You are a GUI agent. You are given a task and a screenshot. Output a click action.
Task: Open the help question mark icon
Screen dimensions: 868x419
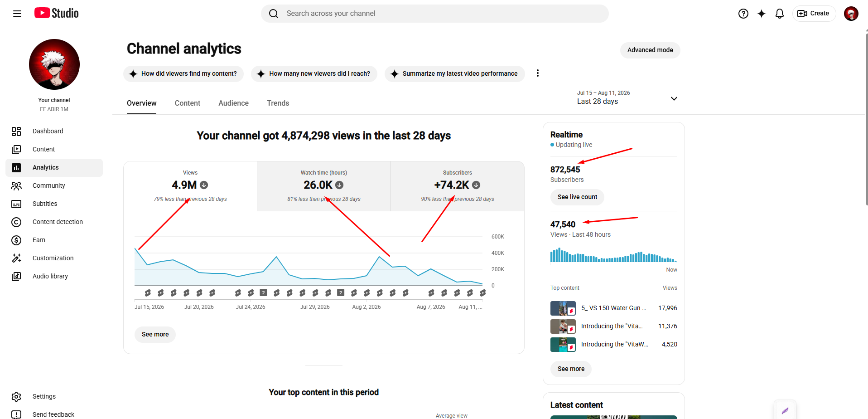[x=743, y=14]
